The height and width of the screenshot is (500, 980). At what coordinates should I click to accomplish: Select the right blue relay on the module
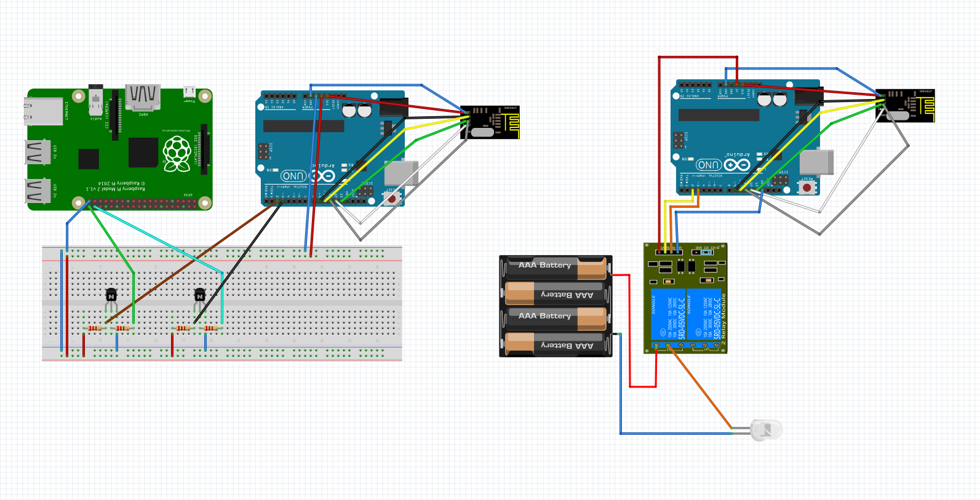pos(704,314)
